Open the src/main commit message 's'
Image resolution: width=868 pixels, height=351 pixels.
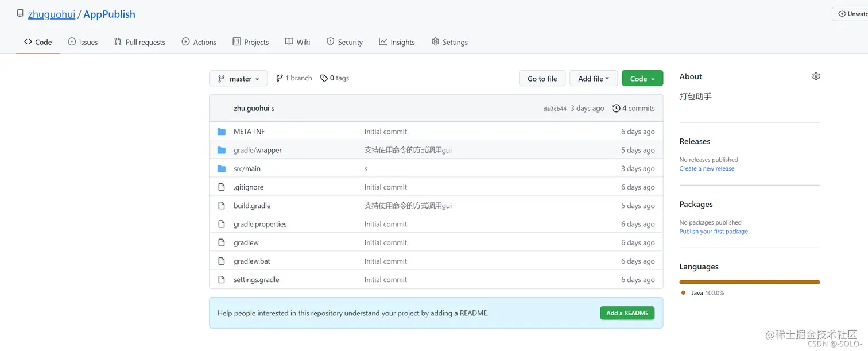click(x=366, y=169)
